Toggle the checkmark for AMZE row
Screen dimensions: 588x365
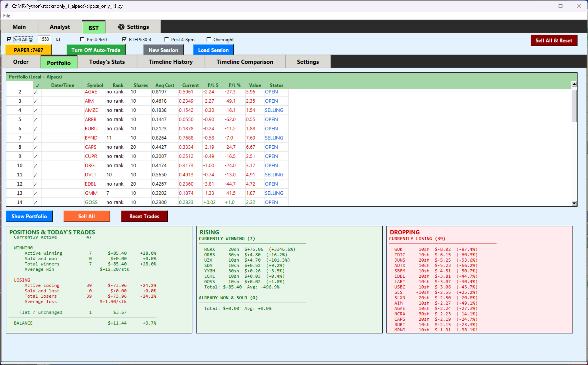coord(35,111)
